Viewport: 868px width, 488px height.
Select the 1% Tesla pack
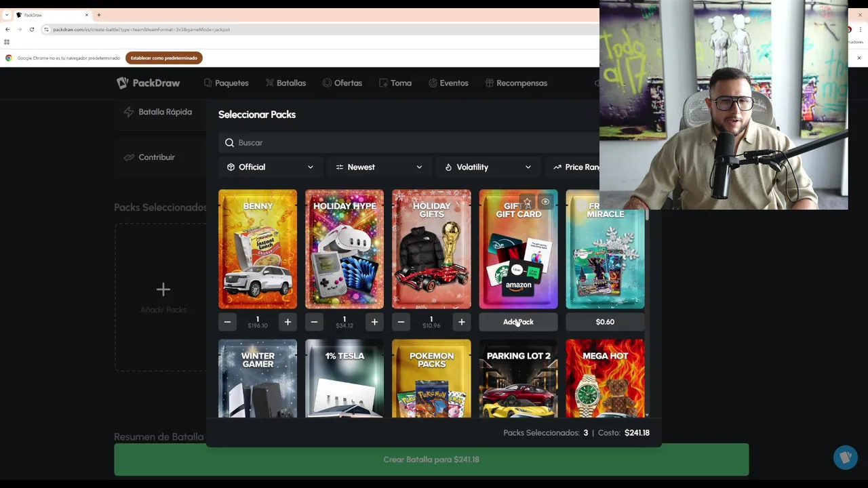coord(344,378)
